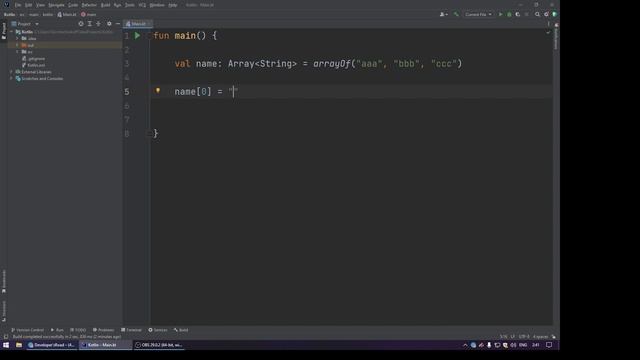Switch to OBS taskbar window
This screenshot has height=360, width=640.
click(x=159, y=345)
